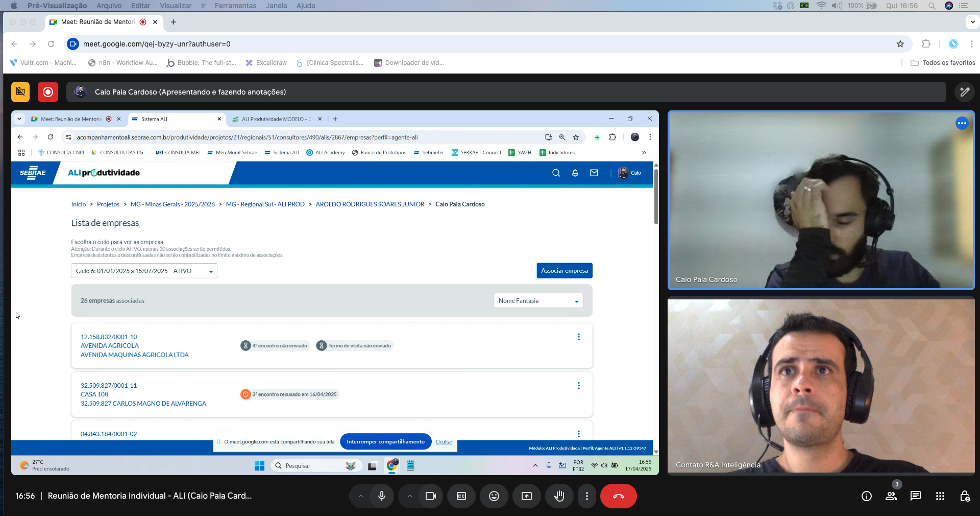Screen dimensions: 980x516
Task: Switch to the Sistema ALI tab
Action: click(x=176, y=119)
